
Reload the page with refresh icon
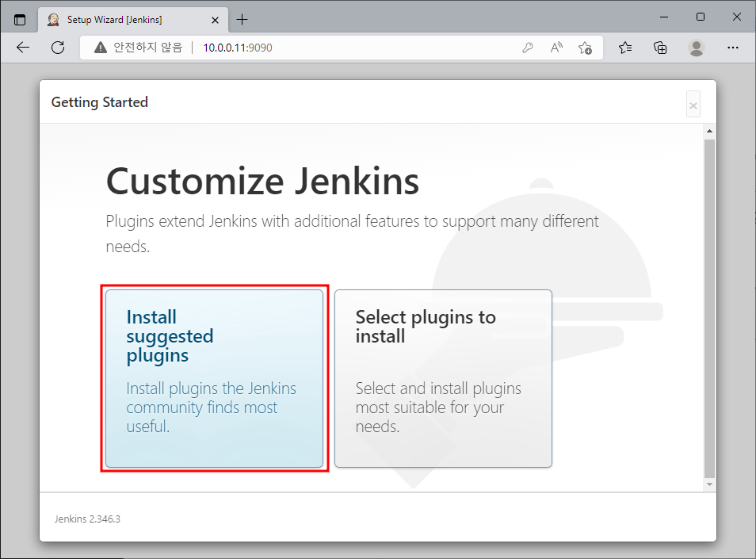tap(58, 48)
